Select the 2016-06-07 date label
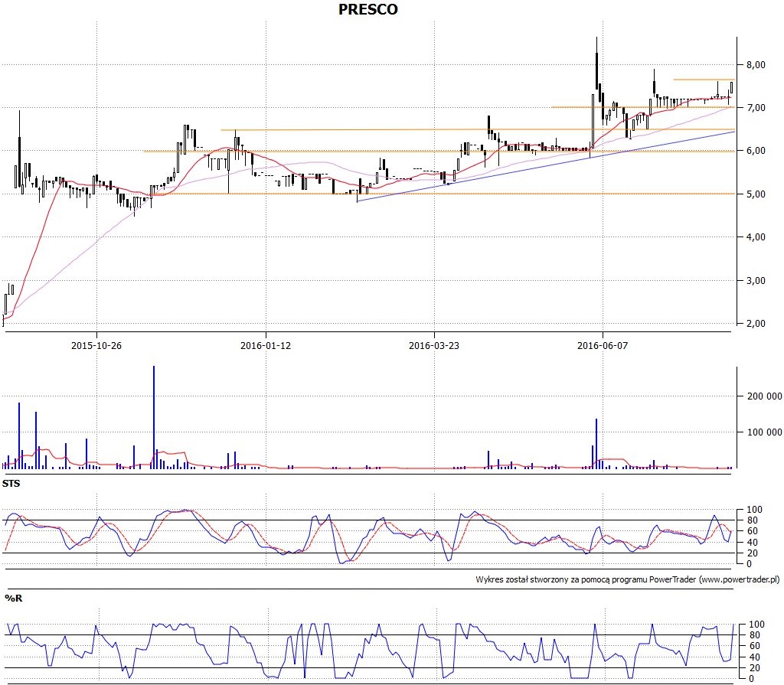The height and width of the screenshot is (685, 784). (603, 345)
